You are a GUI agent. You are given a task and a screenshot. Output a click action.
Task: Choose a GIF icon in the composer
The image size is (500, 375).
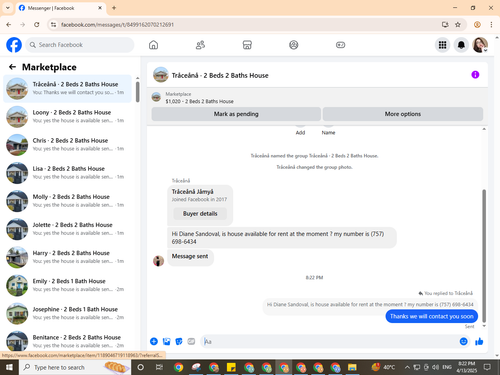(x=191, y=341)
